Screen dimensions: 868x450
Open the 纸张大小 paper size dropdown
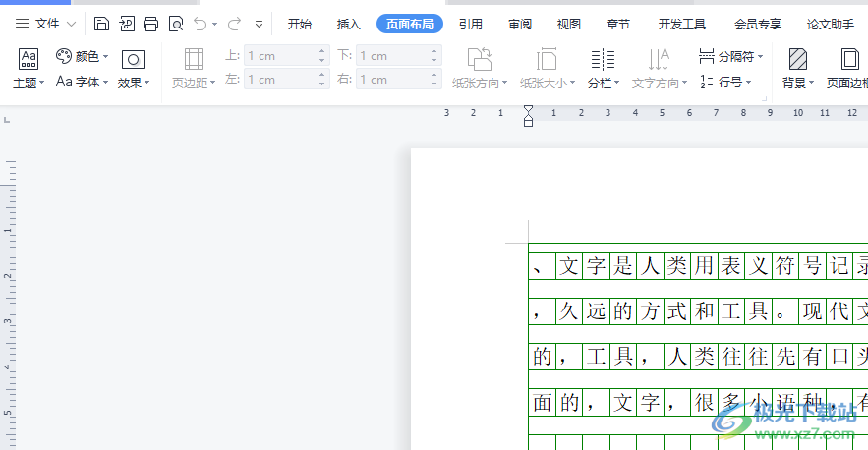[547, 69]
